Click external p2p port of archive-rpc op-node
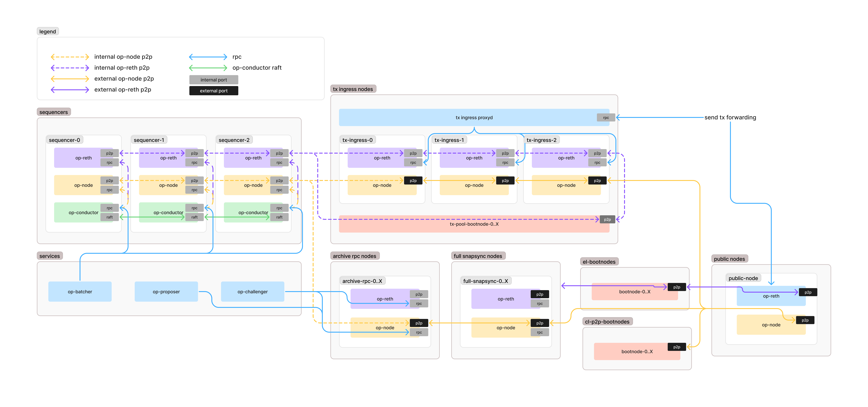Viewport: 868px width, 407px height. click(x=419, y=323)
